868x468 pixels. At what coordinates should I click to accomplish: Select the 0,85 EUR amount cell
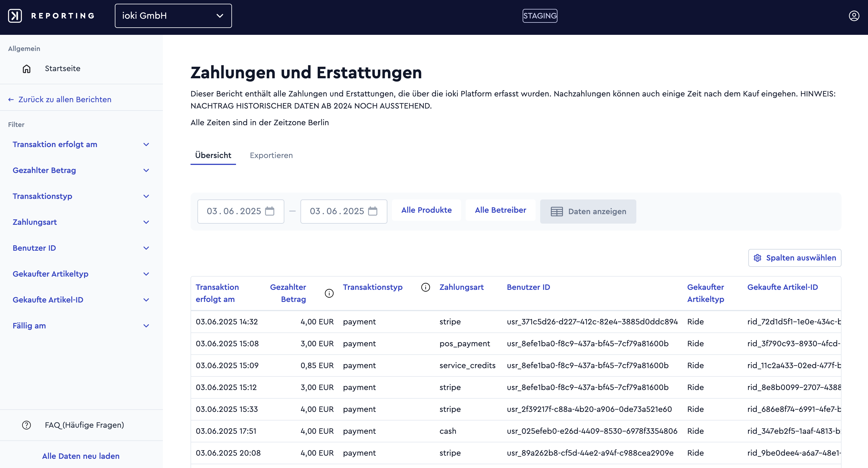317,366
